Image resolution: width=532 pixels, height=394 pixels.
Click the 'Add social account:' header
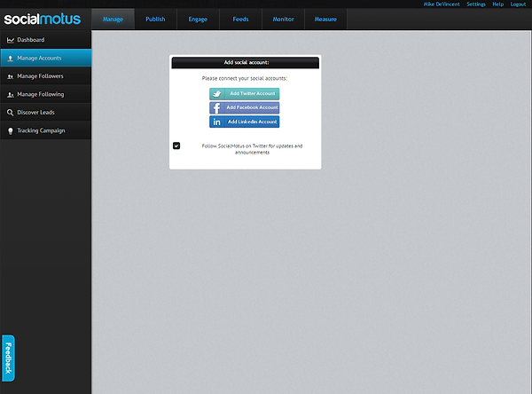point(246,62)
